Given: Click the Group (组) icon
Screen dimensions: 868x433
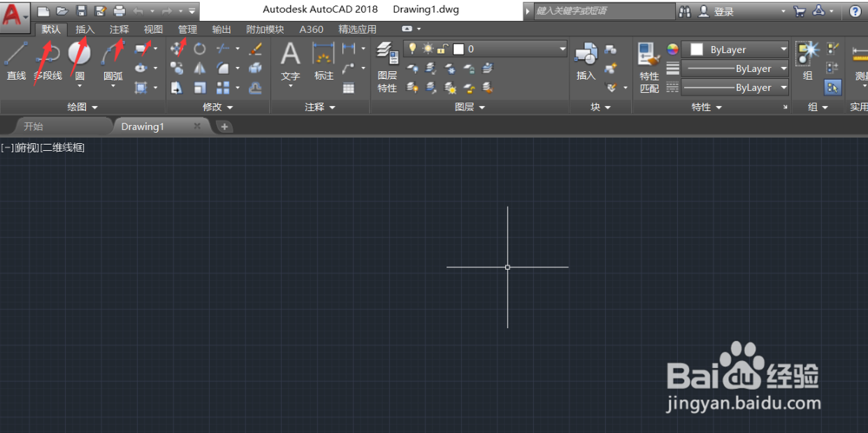Looking at the screenshot, I should click(x=807, y=61).
